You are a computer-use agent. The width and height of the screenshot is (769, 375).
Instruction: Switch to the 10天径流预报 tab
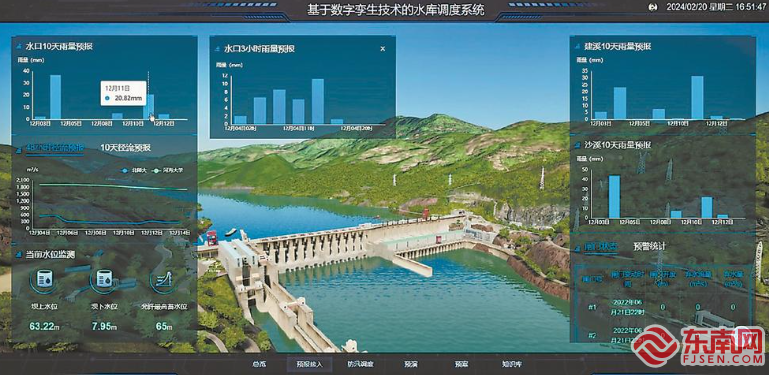[x=126, y=148]
